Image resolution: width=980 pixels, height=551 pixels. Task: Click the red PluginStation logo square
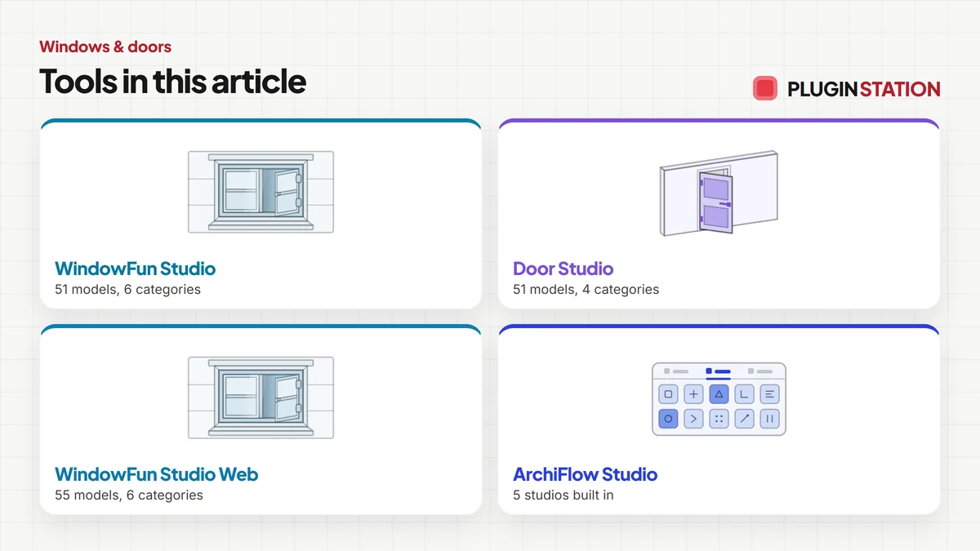coord(765,88)
